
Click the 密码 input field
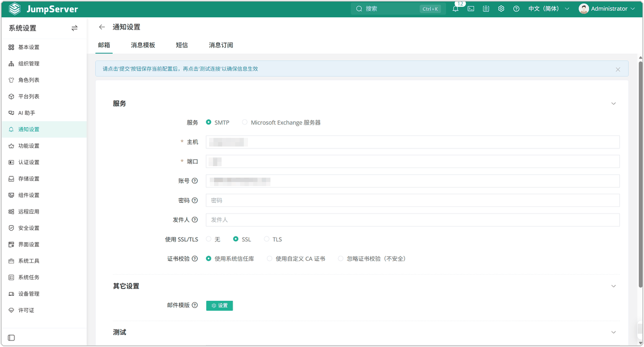point(412,200)
